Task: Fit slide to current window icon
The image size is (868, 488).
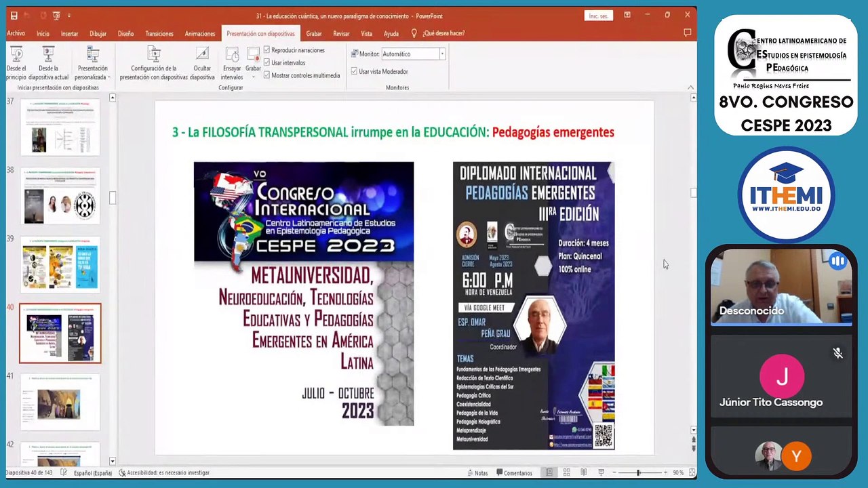Action: pyautogui.click(x=691, y=472)
